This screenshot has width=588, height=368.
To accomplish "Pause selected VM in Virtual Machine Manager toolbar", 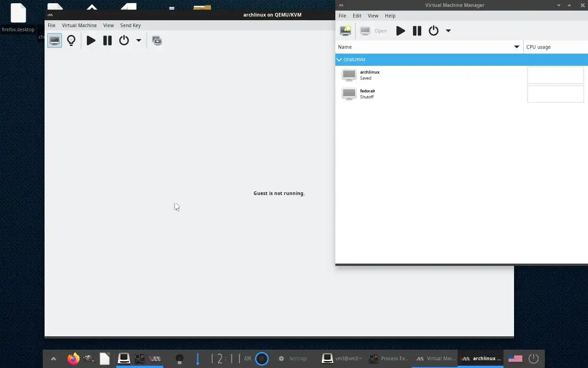I will [417, 31].
